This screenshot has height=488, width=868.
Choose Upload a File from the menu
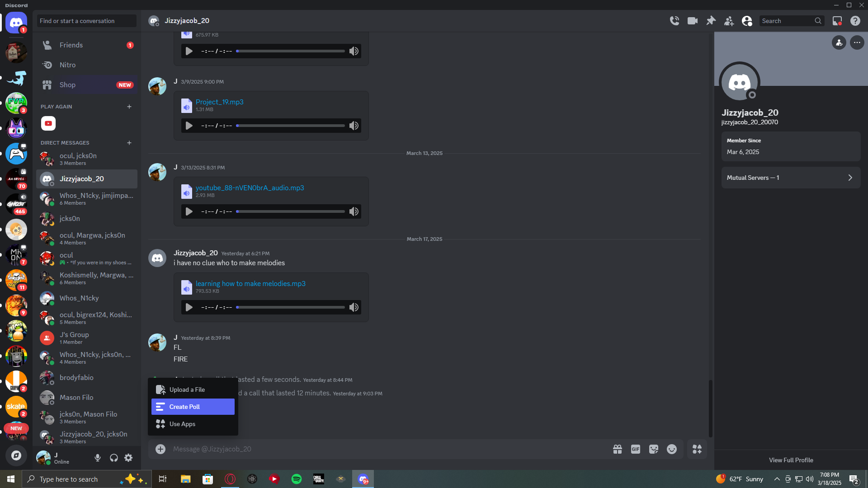coord(193,389)
